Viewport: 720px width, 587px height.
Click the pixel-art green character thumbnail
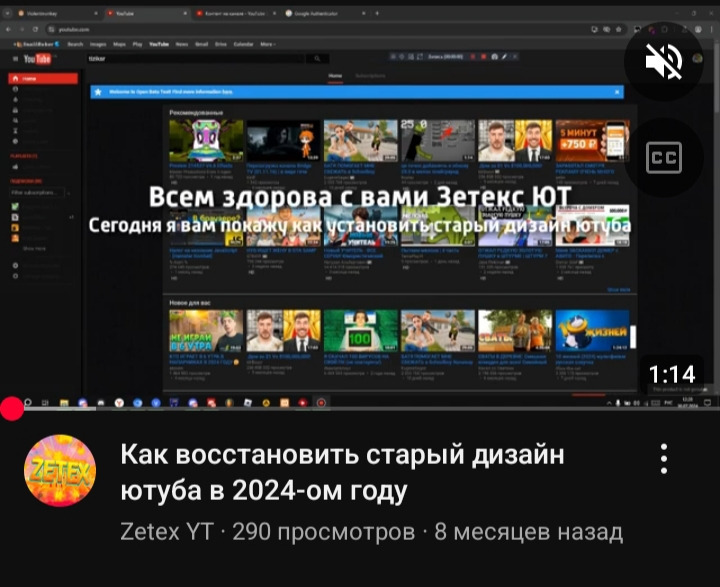tap(205, 141)
